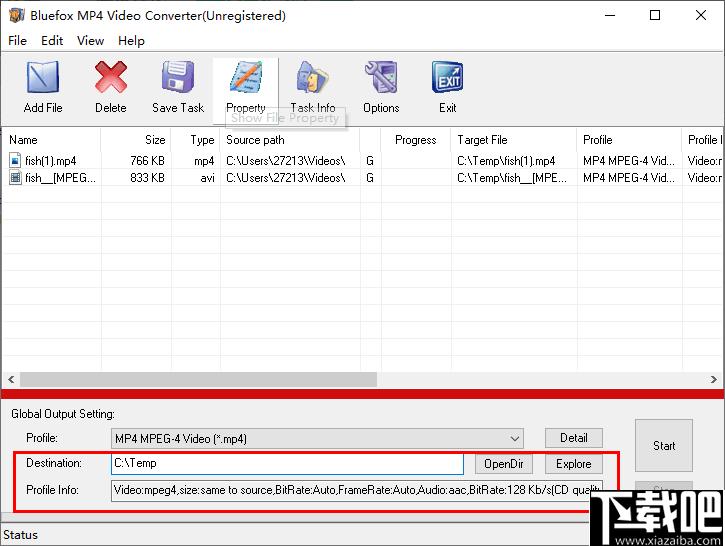Click the Start button

click(x=664, y=446)
